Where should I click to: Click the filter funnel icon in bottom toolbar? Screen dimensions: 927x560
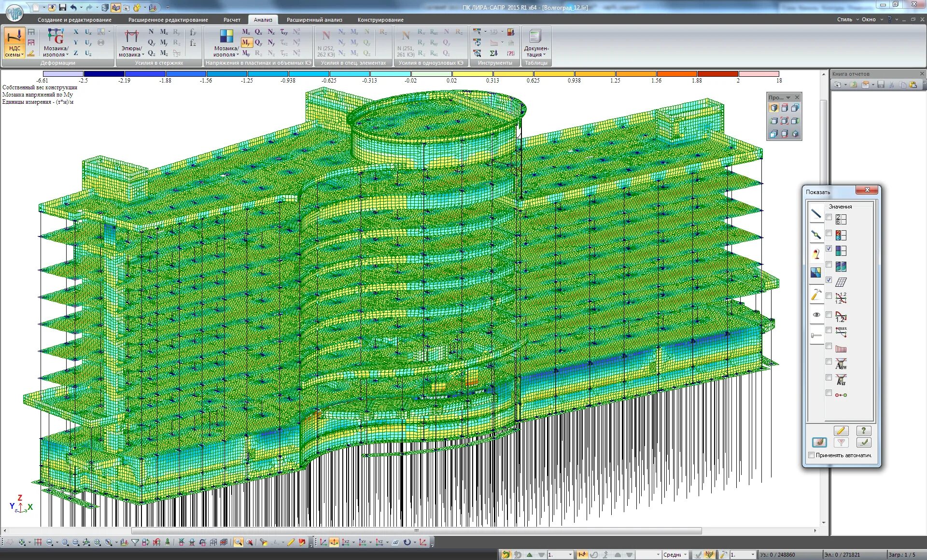(135, 542)
